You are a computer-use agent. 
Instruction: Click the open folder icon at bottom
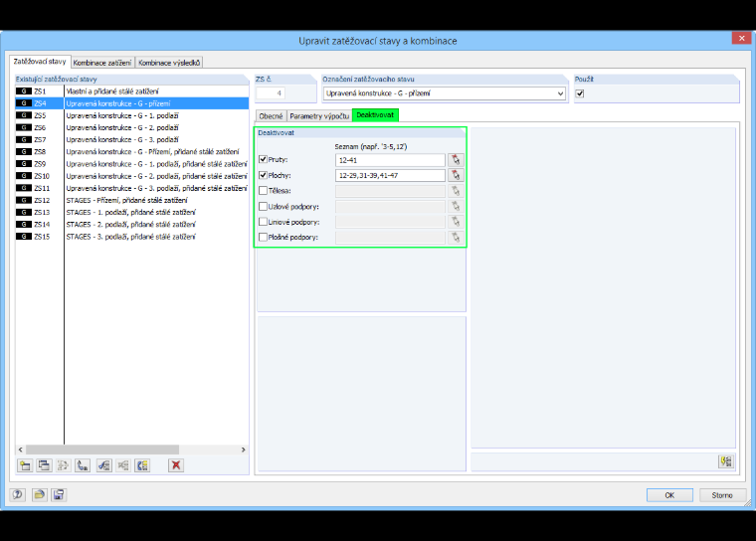click(39, 494)
